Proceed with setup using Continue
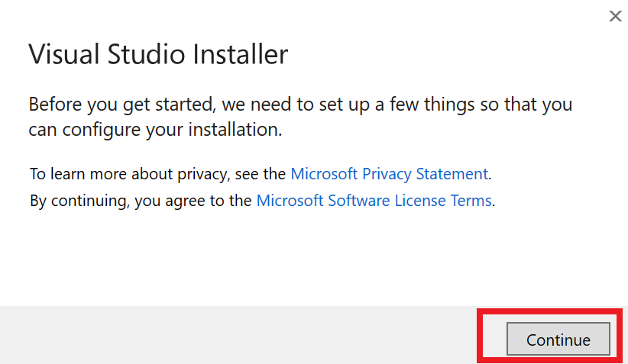 (x=558, y=340)
